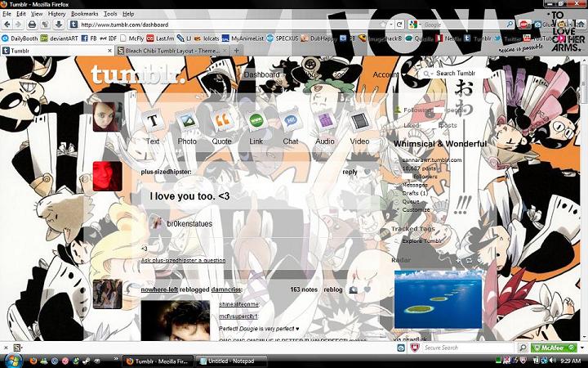
Task: Open the History menu
Action: 56,14
